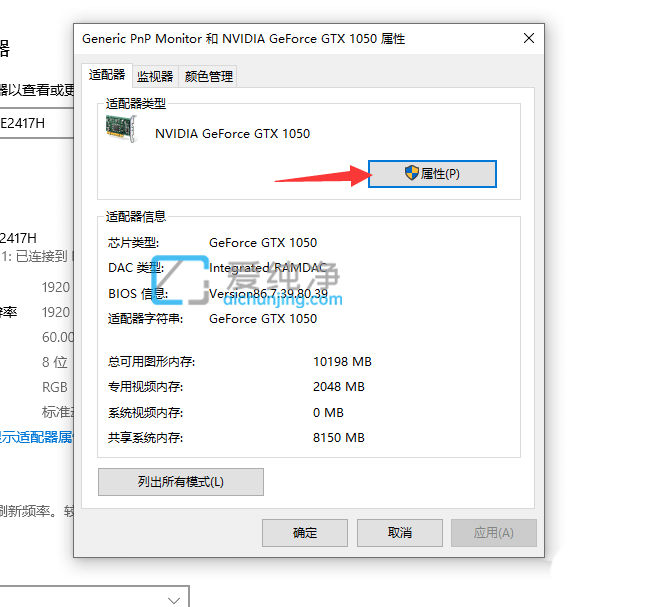This screenshot has height=607, width=646.
Task: Click the graphics card adapter icon
Action: [121, 129]
